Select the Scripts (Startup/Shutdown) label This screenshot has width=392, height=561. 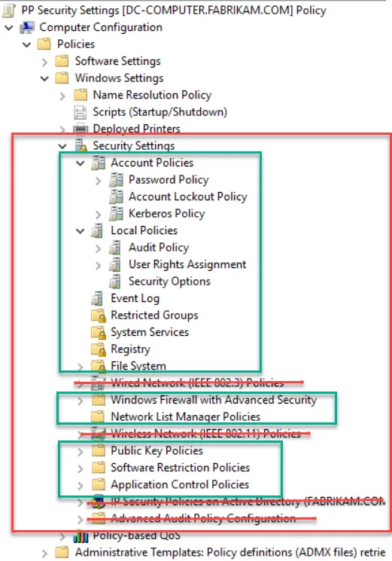(x=160, y=112)
